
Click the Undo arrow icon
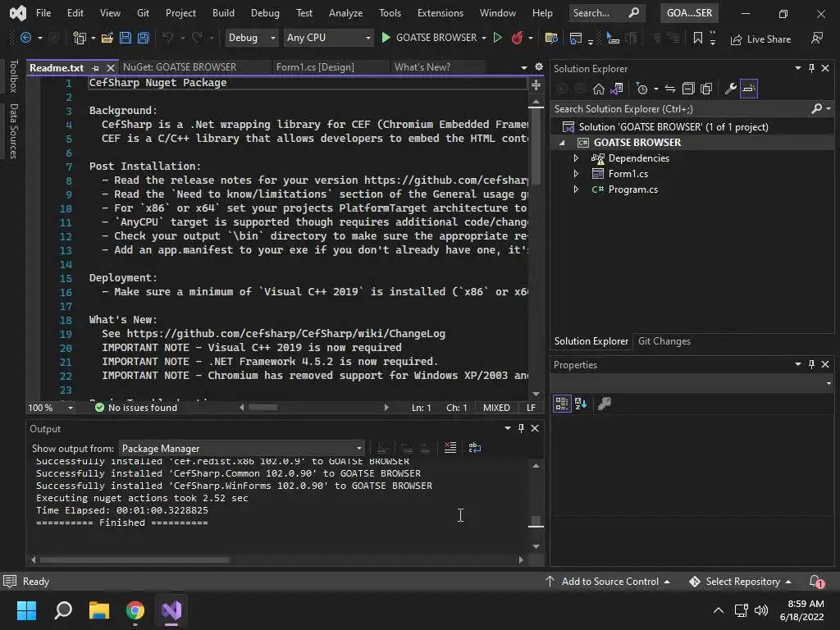[x=167, y=38]
